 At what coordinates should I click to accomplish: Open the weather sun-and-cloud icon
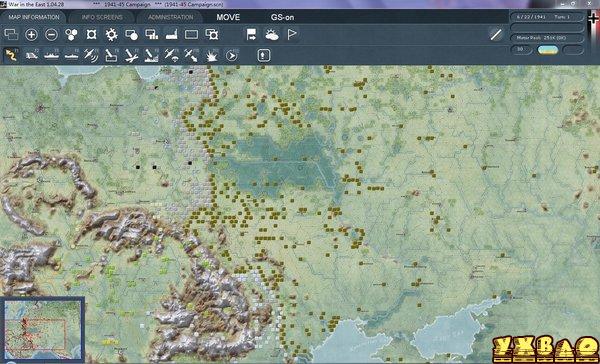pyautogui.click(x=272, y=35)
